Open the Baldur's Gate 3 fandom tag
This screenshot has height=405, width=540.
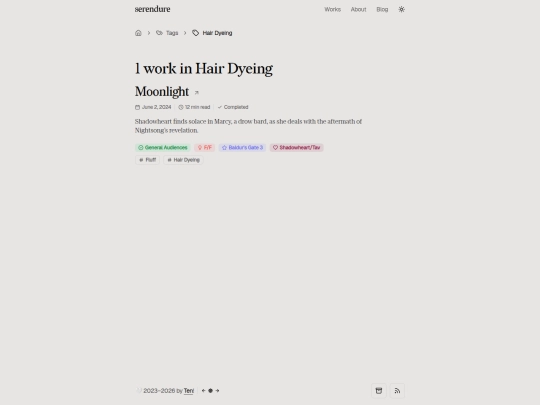point(242,148)
